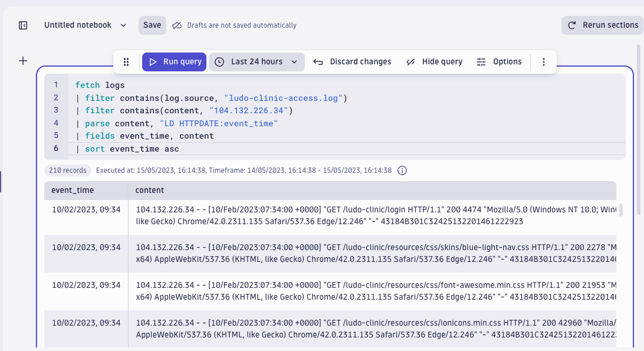Click the plus icon to add a new section
Viewport: 644px width, 351px height.
[x=23, y=60]
